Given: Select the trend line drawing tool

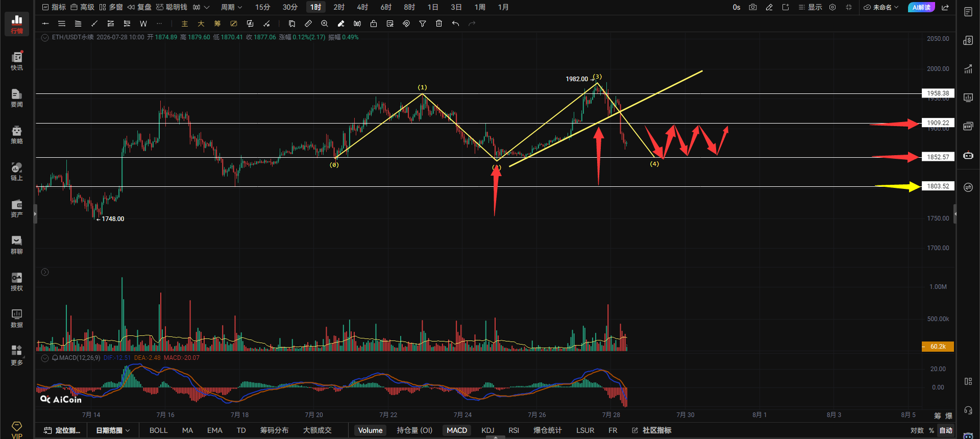Looking at the screenshot, I should pyautogui.click(x=94, y=23).
